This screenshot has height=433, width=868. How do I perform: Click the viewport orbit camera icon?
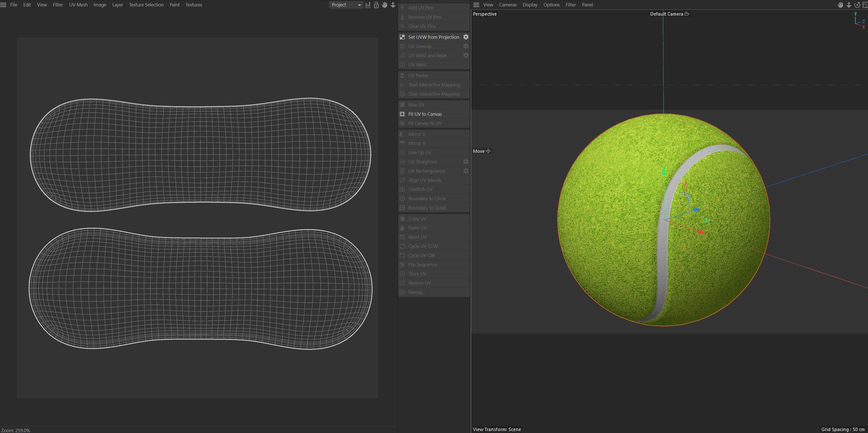(x=857, y=5)
